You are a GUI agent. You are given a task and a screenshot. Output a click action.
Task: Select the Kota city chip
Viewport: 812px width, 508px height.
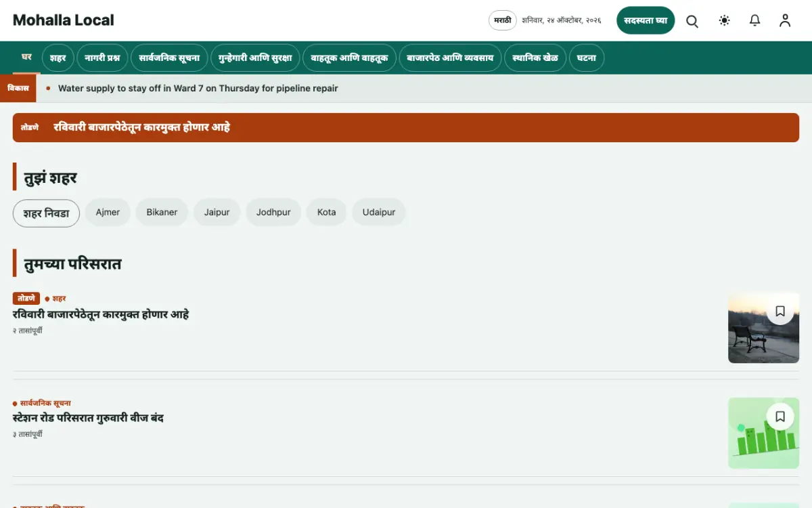(327, 213)
